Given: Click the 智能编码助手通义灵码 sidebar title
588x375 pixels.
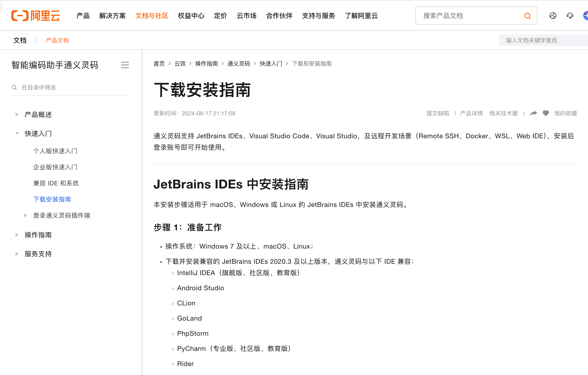Looking at the screenshot, I should pyautogui.click(x=55, y=65).
